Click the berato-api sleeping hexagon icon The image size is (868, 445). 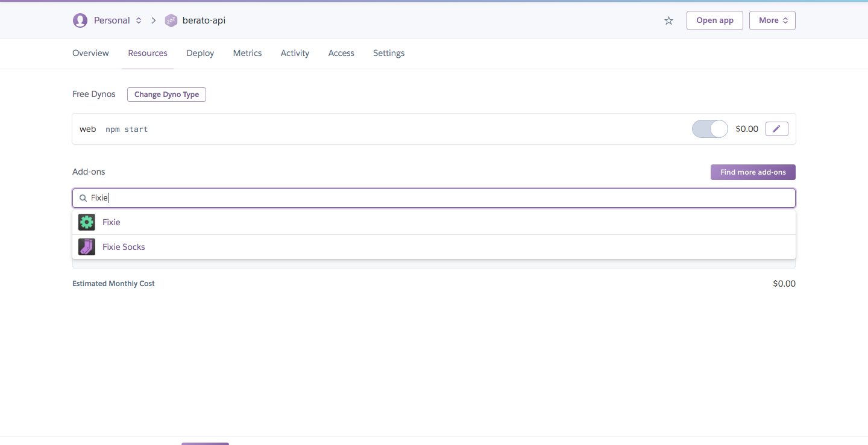tap(171, 20)
